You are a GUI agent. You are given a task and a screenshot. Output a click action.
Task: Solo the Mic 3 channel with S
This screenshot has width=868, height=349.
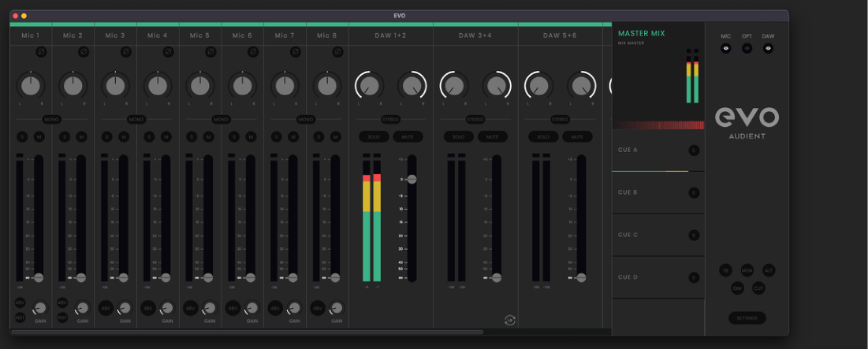click(x=107, y=136)
